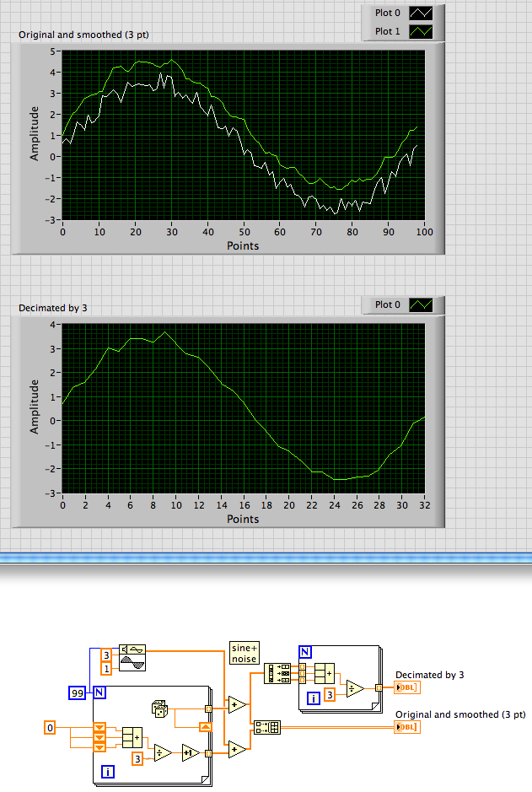Click the Original and smoothed plot area

pos(244,135)
